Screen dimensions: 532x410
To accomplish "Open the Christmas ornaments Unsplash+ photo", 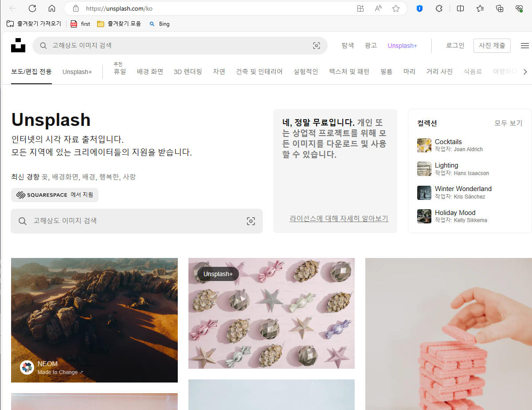I will [271, 313].
